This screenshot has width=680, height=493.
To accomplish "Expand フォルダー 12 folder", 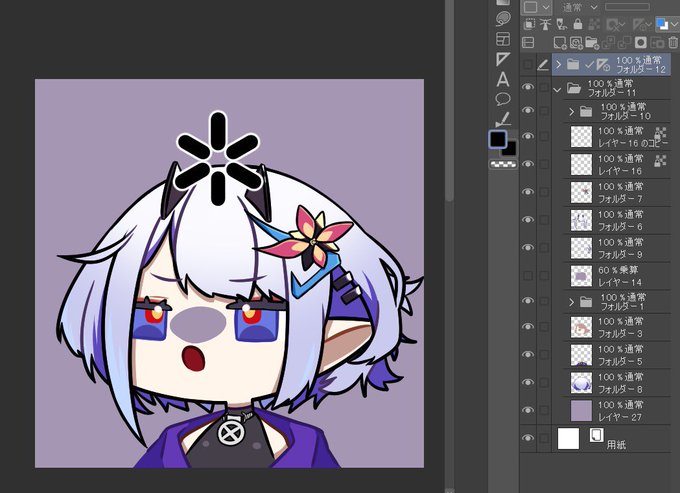I will coord(559,65).
